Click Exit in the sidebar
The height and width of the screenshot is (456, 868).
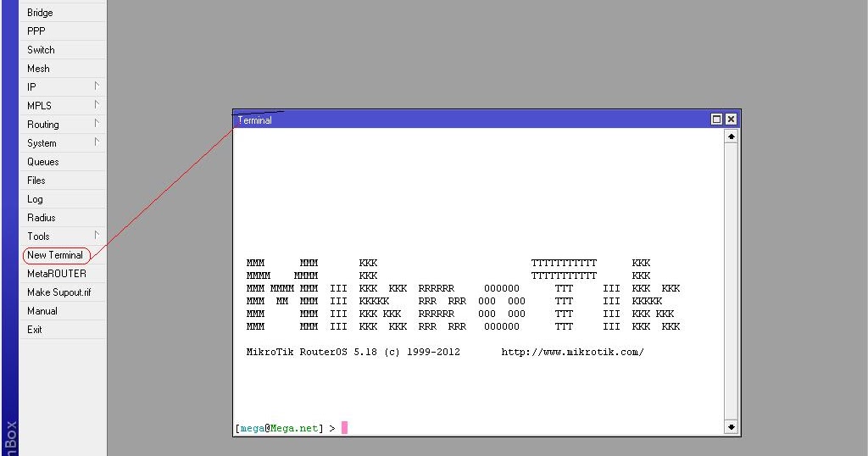coord(62,329)
